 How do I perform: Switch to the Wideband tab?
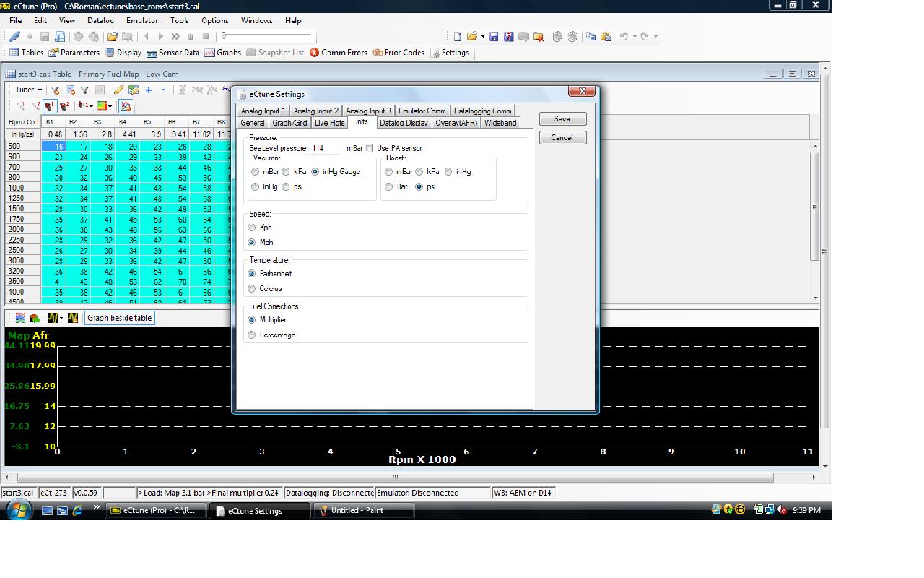500,123
